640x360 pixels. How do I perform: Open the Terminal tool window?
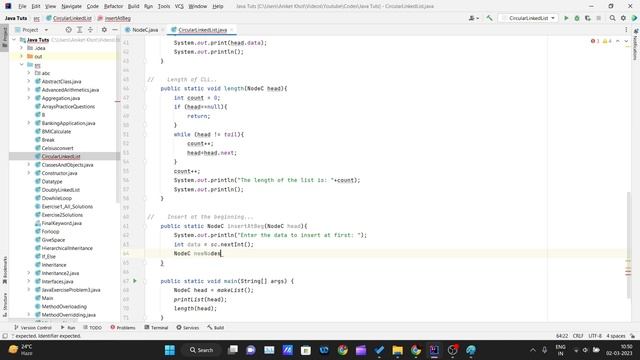156,327
